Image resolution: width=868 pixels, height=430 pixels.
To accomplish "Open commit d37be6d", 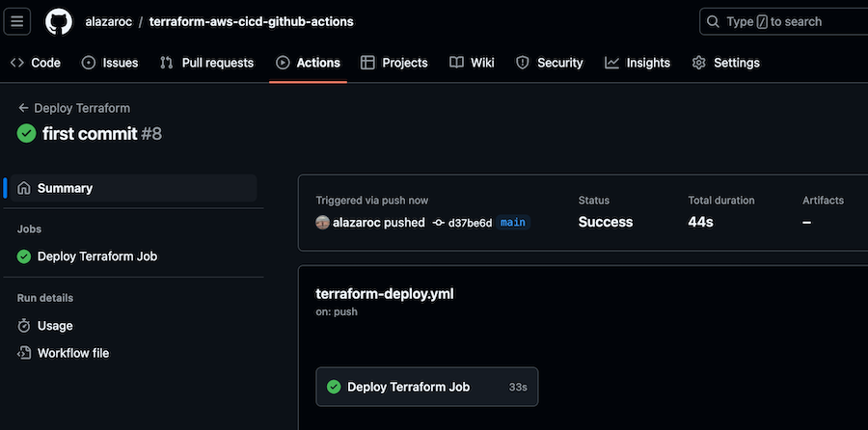I will 470,223.
